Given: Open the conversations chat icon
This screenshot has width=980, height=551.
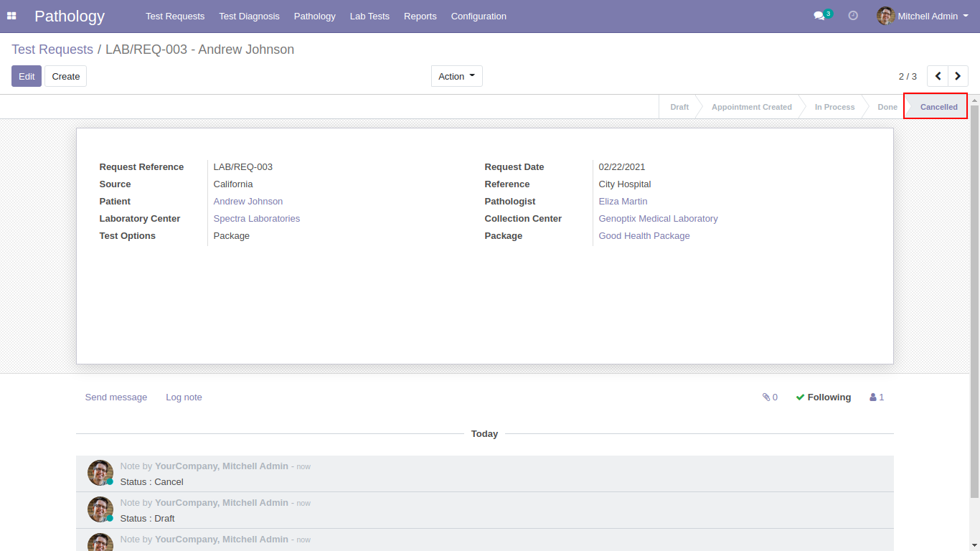Looking at the screenshot, I should coord(819,16).
